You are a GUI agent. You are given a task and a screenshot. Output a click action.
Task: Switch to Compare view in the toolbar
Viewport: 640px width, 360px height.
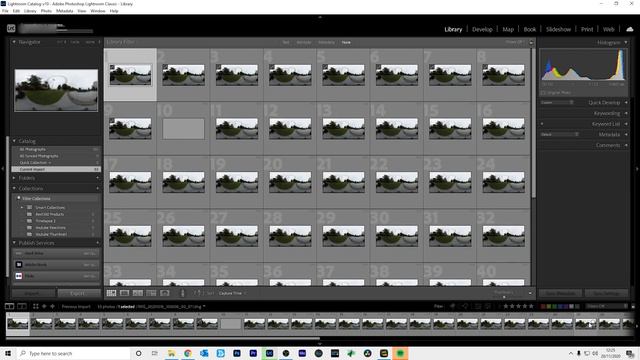138,293
